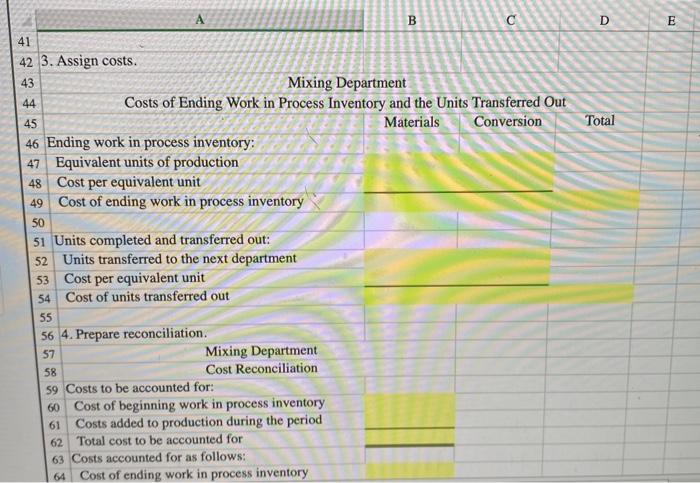
Task: Select row 50 header
Action: (38, 223)
